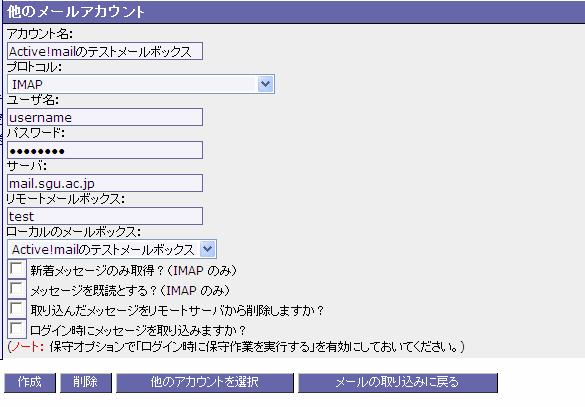
Task: Click the サーバ field with mail.sgu.ac.jp
Action: pos(105,183)
